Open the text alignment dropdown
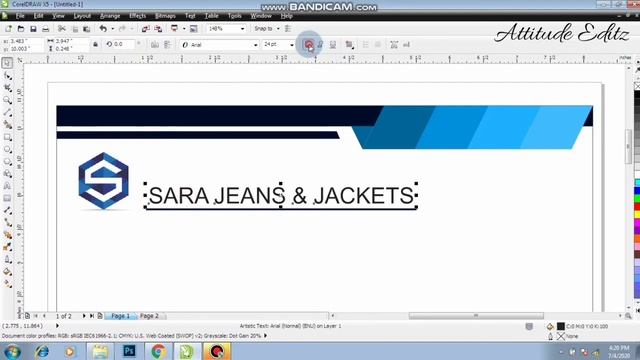 (349, 44)
